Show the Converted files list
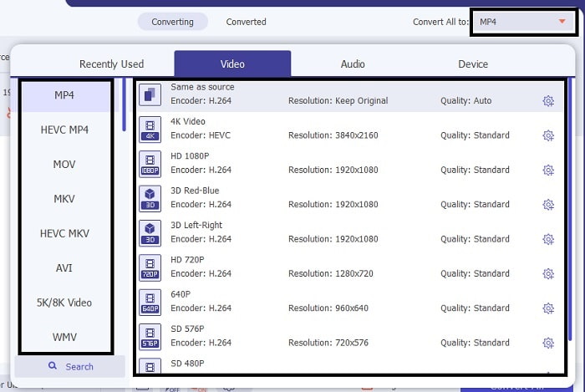This screenshot has height=392, width=585. pos(247,22)
